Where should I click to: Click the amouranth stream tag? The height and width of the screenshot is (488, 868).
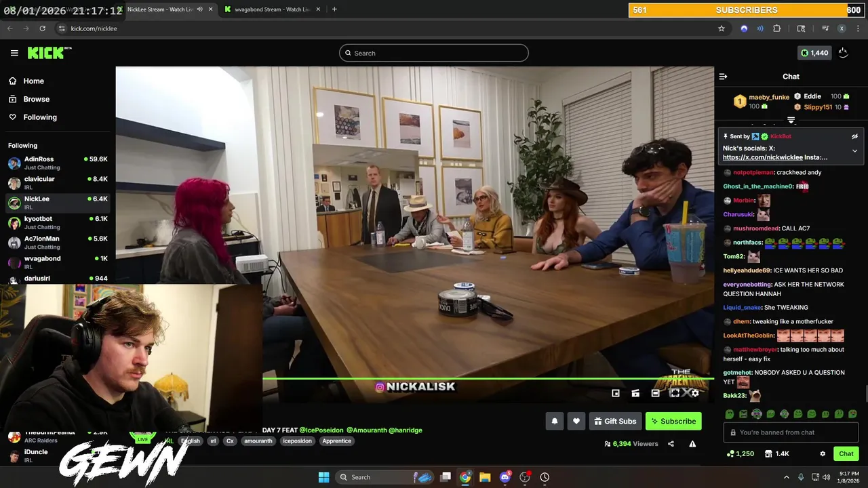(x=258, y=441)
